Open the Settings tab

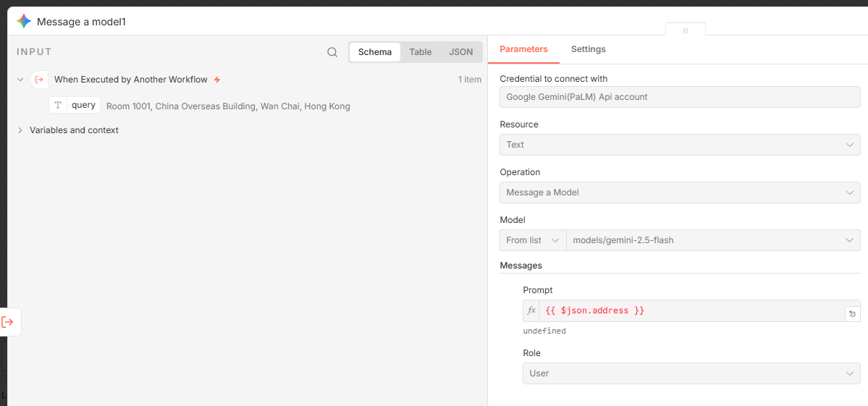coord(588,49)
